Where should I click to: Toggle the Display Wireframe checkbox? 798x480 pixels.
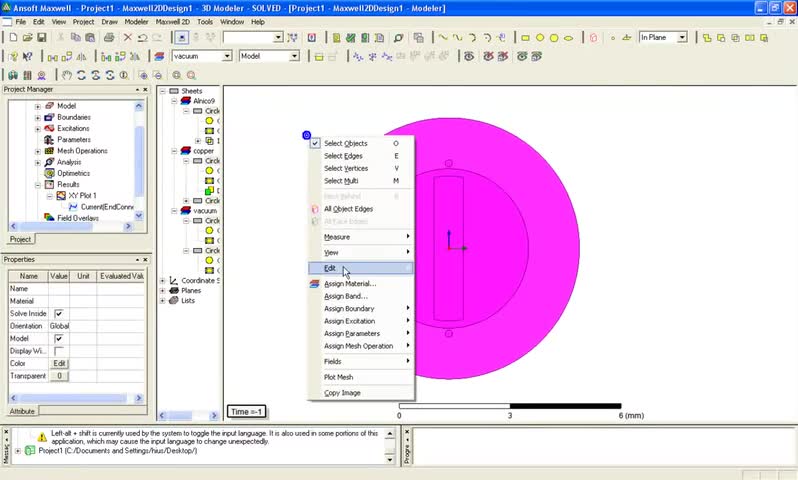click(59, 351)
